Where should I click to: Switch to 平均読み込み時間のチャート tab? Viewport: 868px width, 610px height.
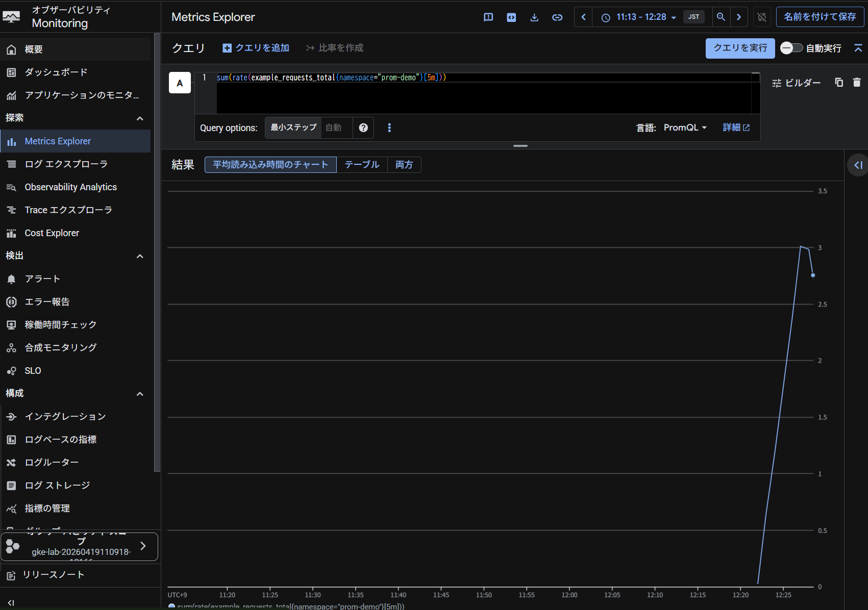point(270,165)
